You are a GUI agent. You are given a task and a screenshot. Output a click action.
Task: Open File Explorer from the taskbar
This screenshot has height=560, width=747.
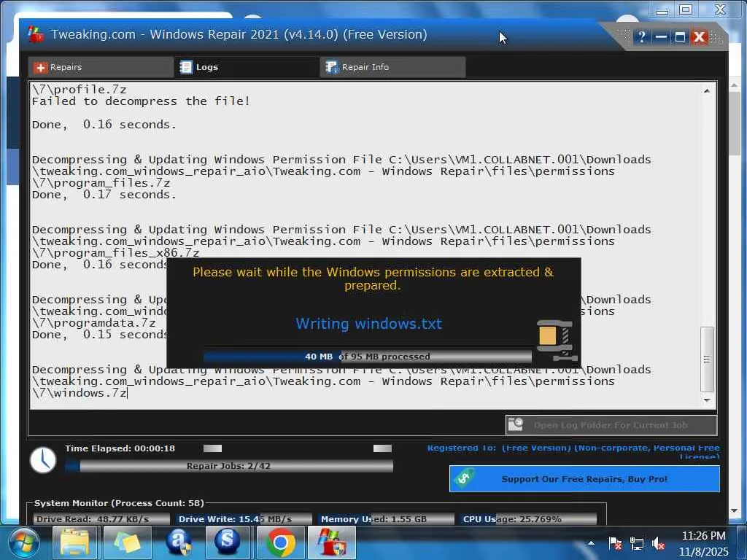(x=75, y=542)
